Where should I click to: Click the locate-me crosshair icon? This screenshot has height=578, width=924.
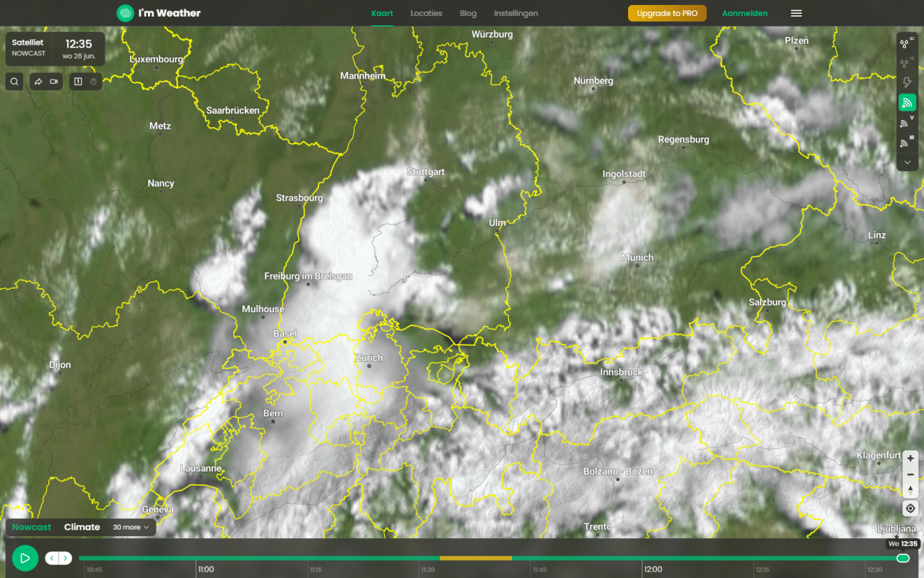[x=910, y=509]
